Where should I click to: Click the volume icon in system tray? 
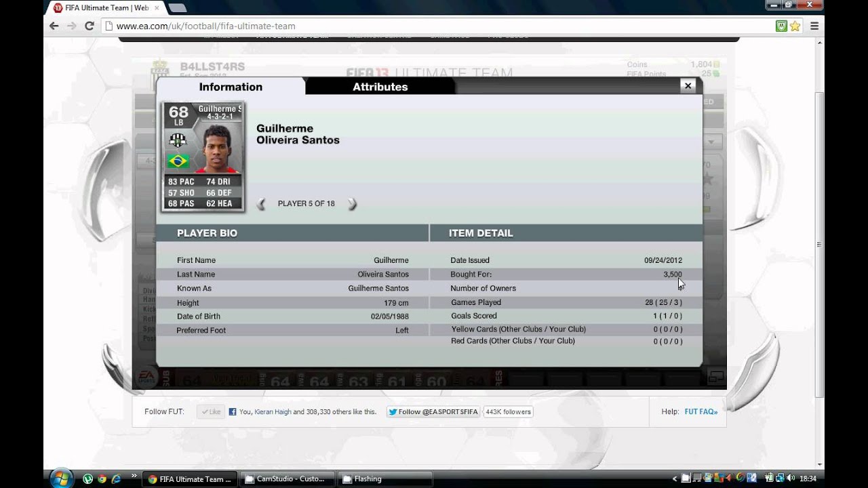click(x=791, y=479)
